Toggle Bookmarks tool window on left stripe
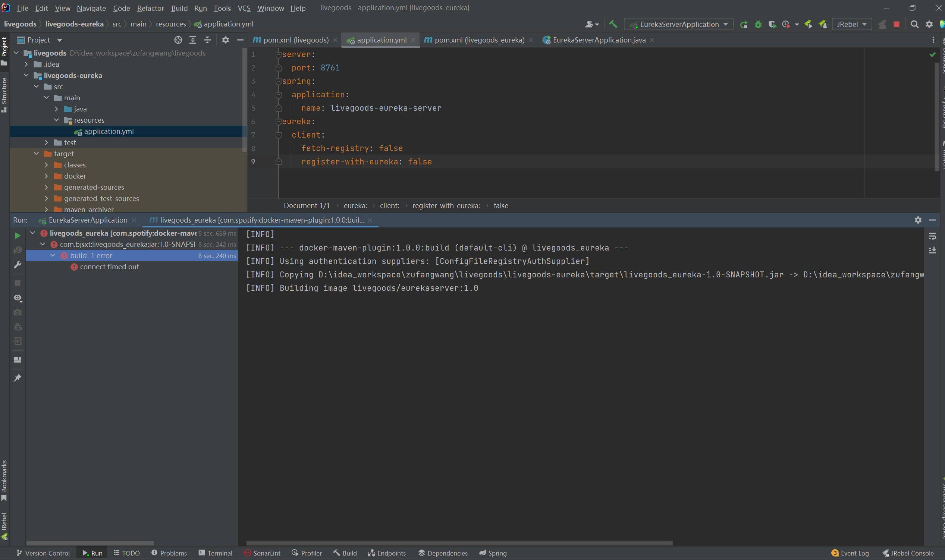This screenshot has width=945, height=560. point(4,480)
